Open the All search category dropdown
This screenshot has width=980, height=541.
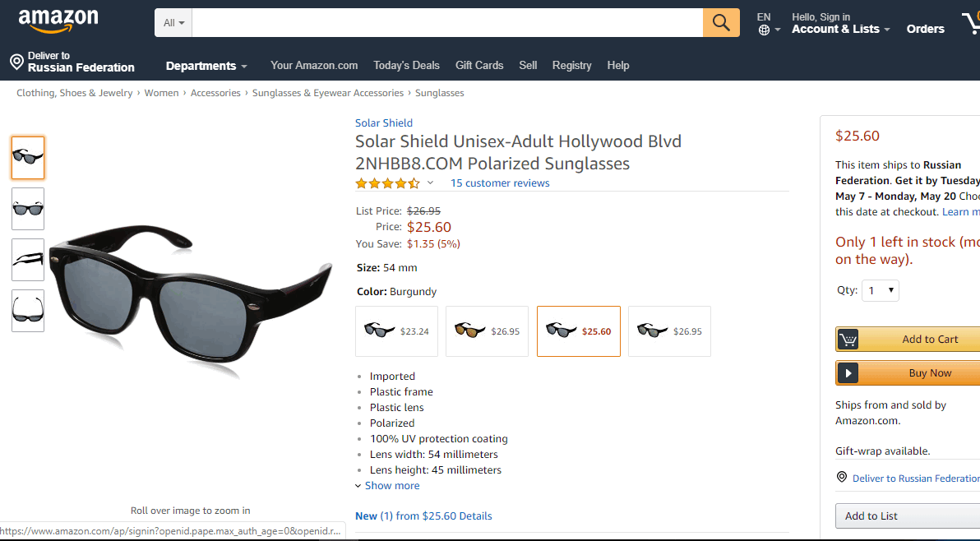pyautogui.click(x=173, y=23)
